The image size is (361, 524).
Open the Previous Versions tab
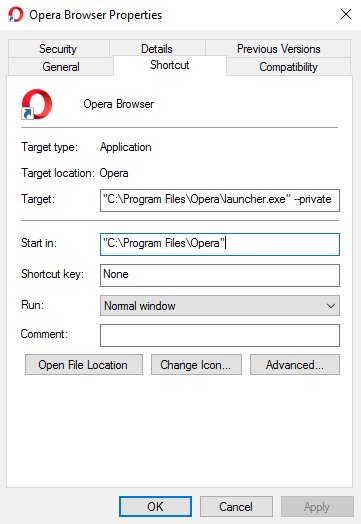pyautogui.click(x=278, y=49)
